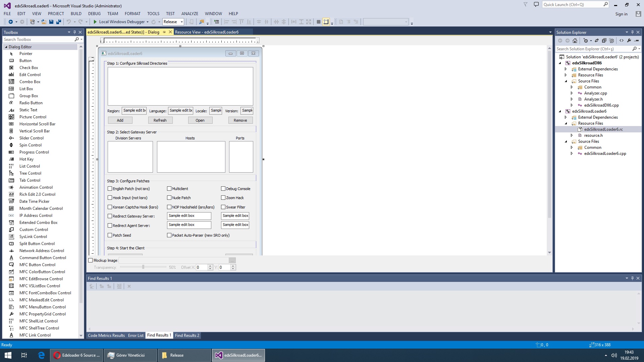Toggle the Hook Input (not ksro) checkbox
The height and width of the screenshot is (362, 644).
110,198
